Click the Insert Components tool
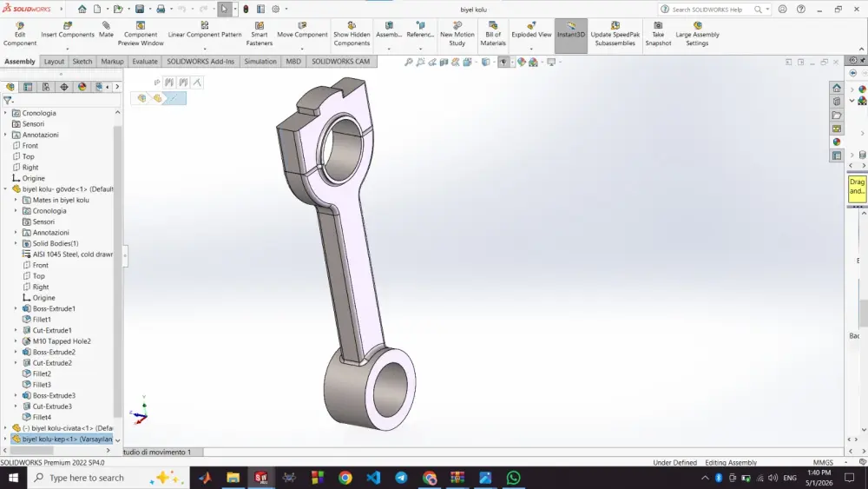The height and width of the screenshot is (489, 868). [x=68, y=30]
